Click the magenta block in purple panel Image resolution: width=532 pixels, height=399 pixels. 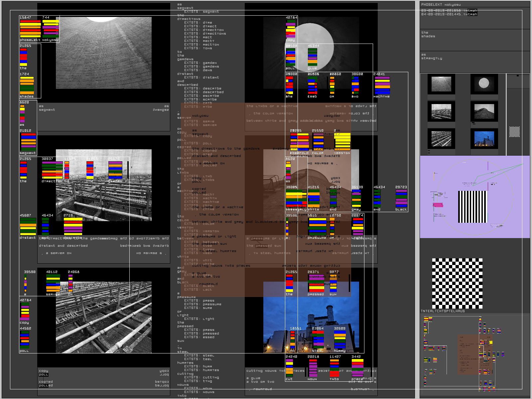[x=438, y=205]
